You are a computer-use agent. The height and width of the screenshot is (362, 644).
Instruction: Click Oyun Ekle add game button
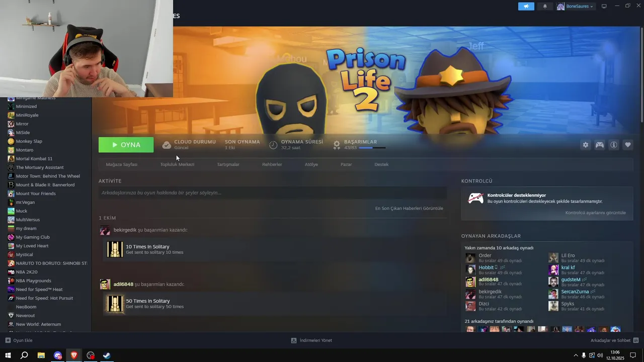(19, 340)
